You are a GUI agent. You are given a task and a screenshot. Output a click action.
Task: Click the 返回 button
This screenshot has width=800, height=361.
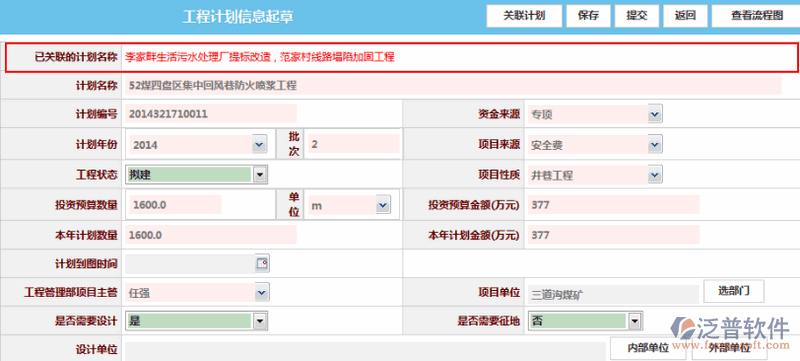coord(685,16)
